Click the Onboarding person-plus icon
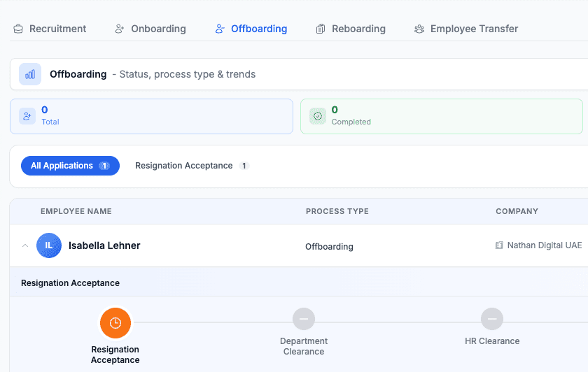 click(119, 29)
